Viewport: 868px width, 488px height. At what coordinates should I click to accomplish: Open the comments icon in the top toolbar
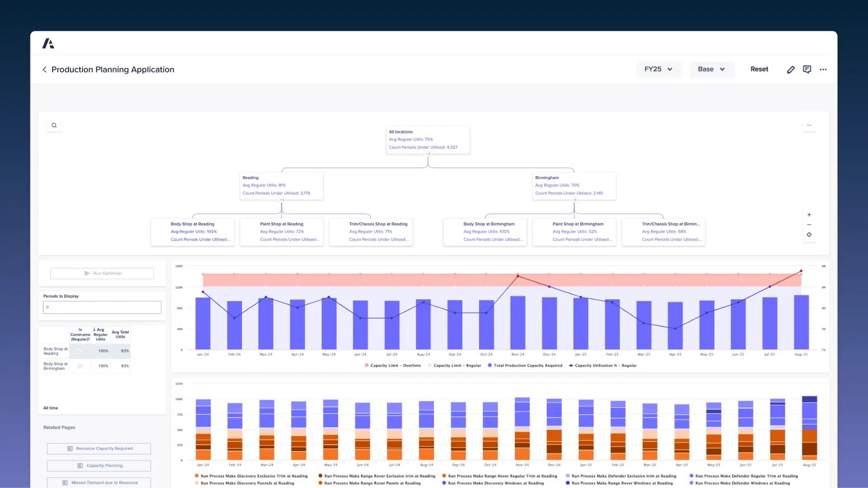pos(807,69)
